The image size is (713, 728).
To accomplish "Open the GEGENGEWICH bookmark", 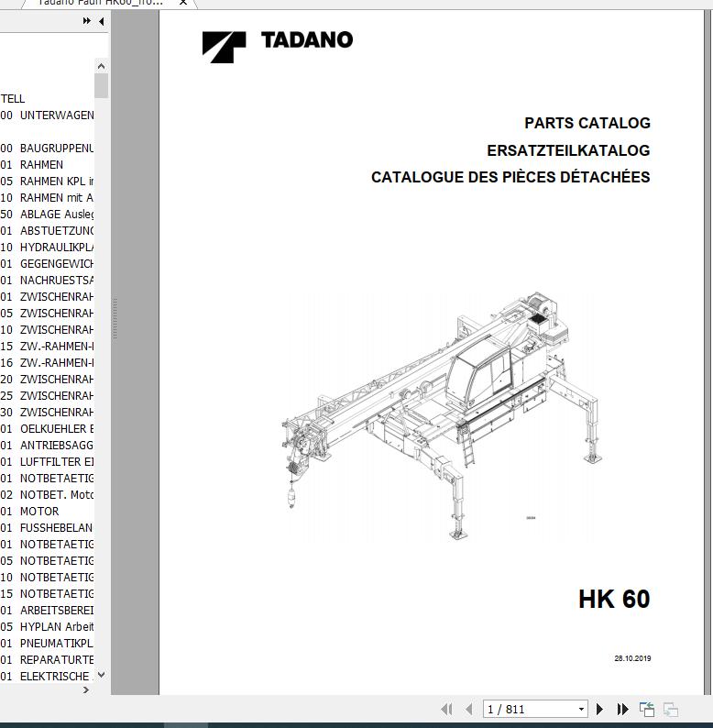I will 47,264.
